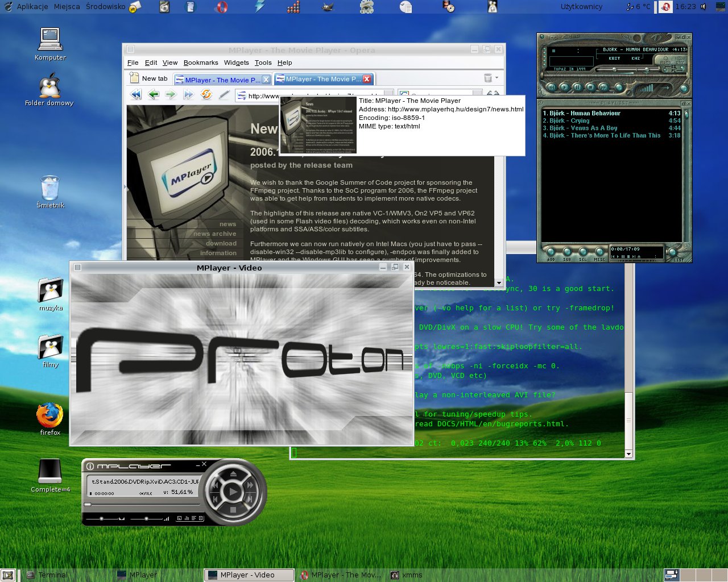Open MPlayer equalizer bars icon

pyautogui.click(x=187, y=518)
